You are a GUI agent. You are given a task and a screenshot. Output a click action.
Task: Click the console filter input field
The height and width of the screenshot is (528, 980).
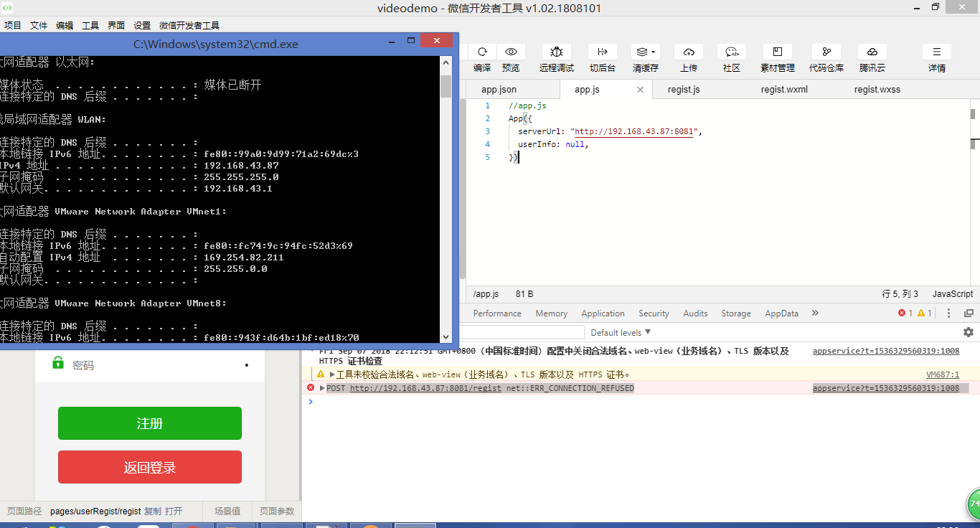coord(522,332)
